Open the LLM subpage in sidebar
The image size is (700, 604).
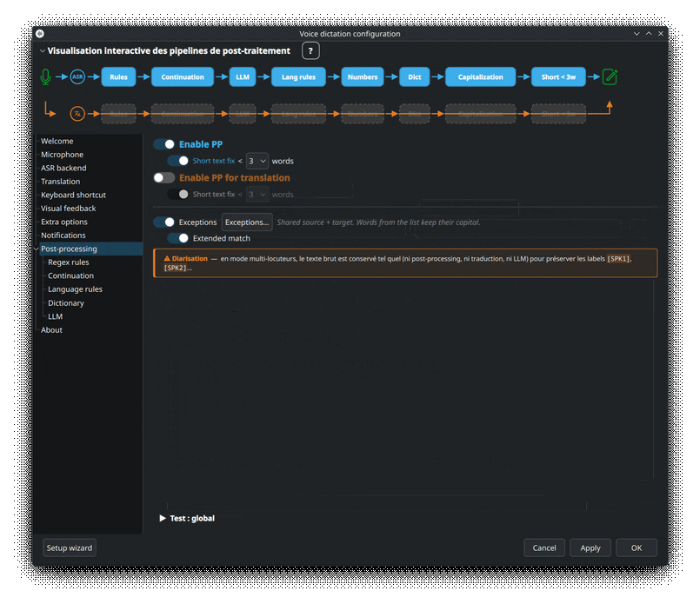pos(56,316)
